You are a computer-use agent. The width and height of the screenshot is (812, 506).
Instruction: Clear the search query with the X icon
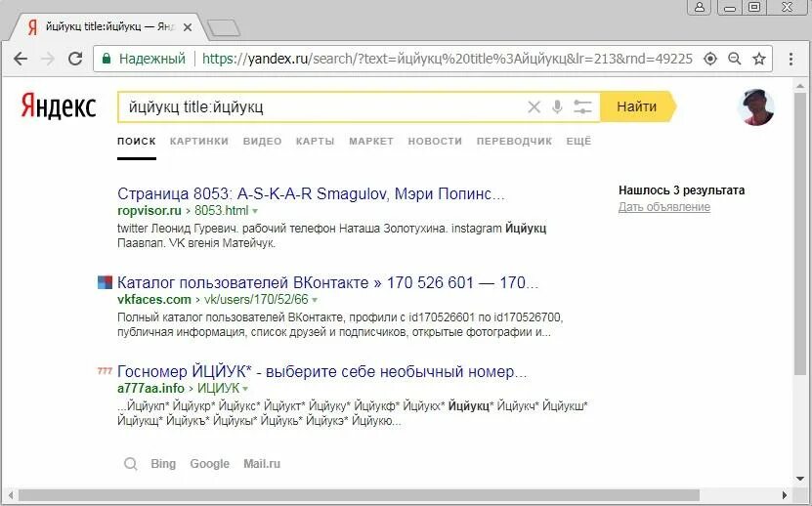(x=534, y=107)
